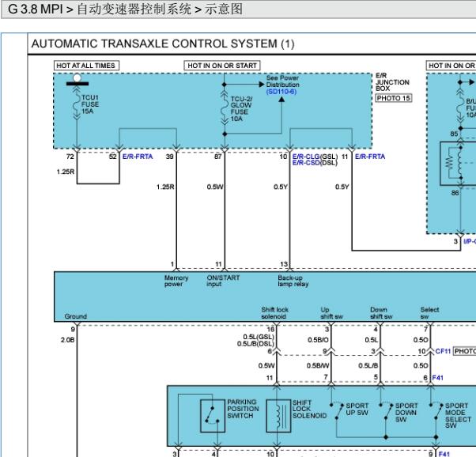Click the F41 link beside pin 6
Viewport: 476px width, 457px height.
437,378
